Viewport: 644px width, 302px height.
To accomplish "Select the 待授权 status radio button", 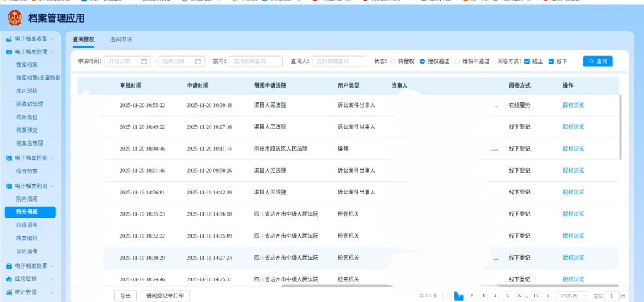I will coord(393,62).
